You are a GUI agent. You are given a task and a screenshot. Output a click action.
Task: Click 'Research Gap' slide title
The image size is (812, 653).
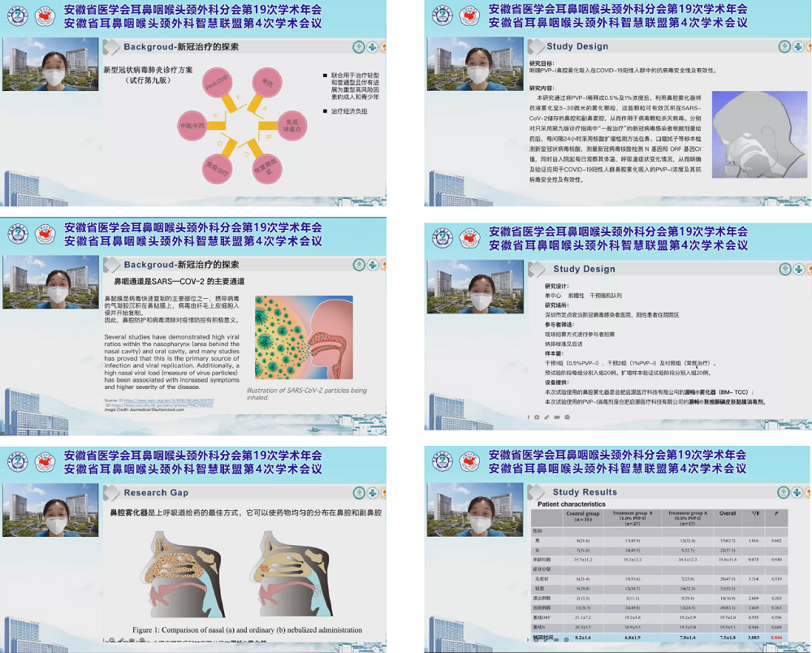coord(156,493)
